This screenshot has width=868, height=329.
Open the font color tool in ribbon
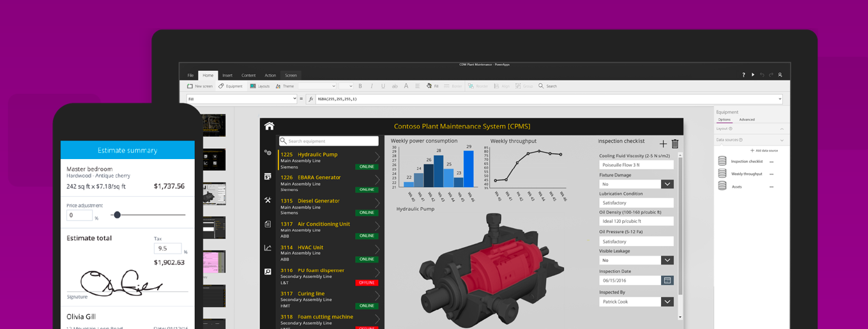[406, 86]
